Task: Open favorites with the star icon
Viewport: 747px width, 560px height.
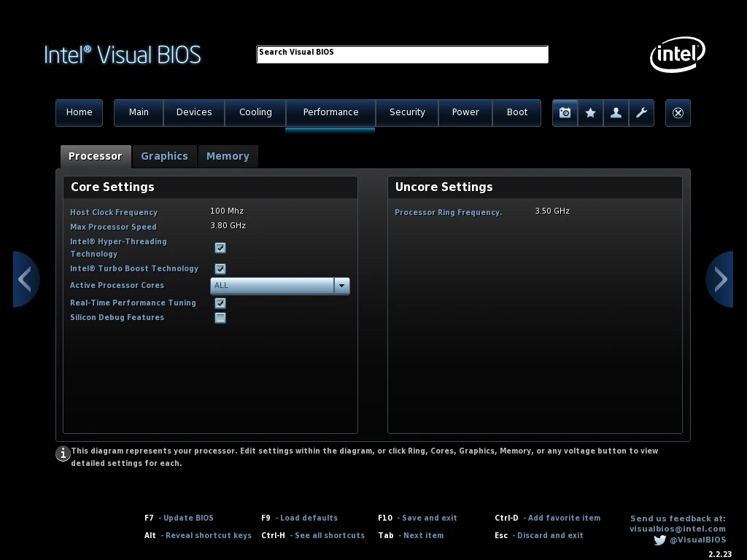Action: (x=590, y=113)
